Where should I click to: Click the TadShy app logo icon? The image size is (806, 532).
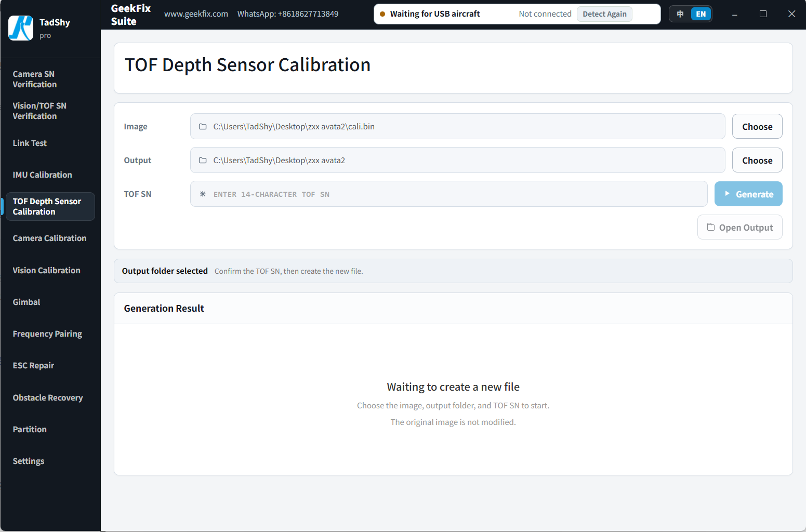tap(21, 28)
